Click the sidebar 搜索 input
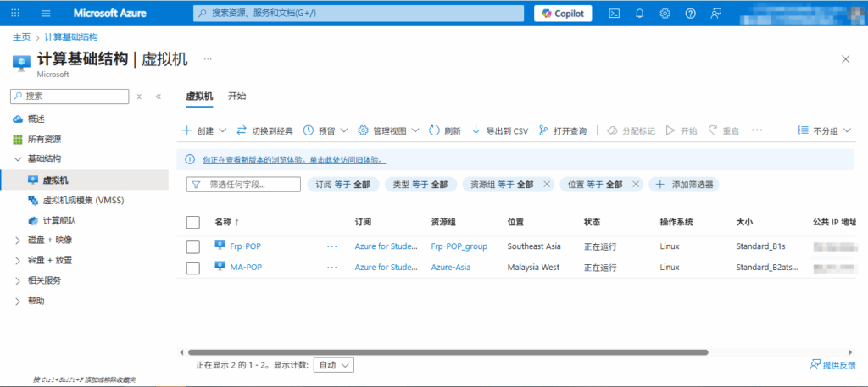The width and height of the screenshot is (868, 387). tap(70, 97)
